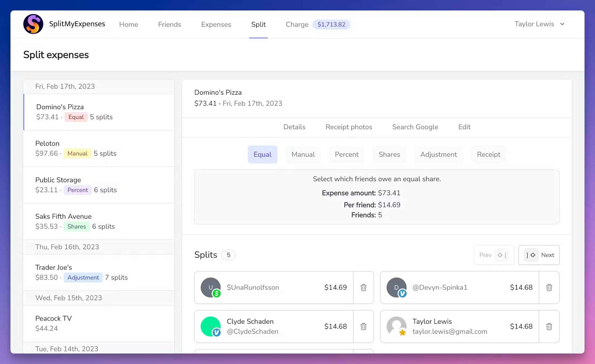Switch to the Friends navigation tab

[x=169, y=24]
